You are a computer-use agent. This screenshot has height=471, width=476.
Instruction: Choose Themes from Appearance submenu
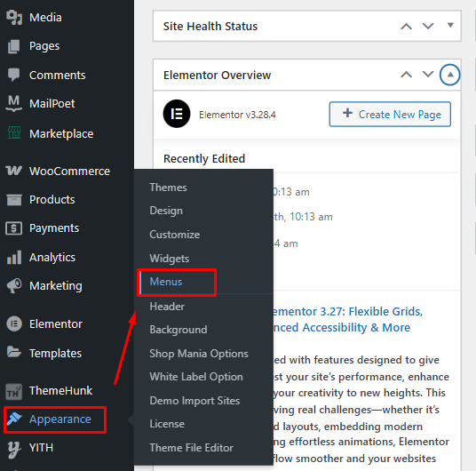(168, 188)
